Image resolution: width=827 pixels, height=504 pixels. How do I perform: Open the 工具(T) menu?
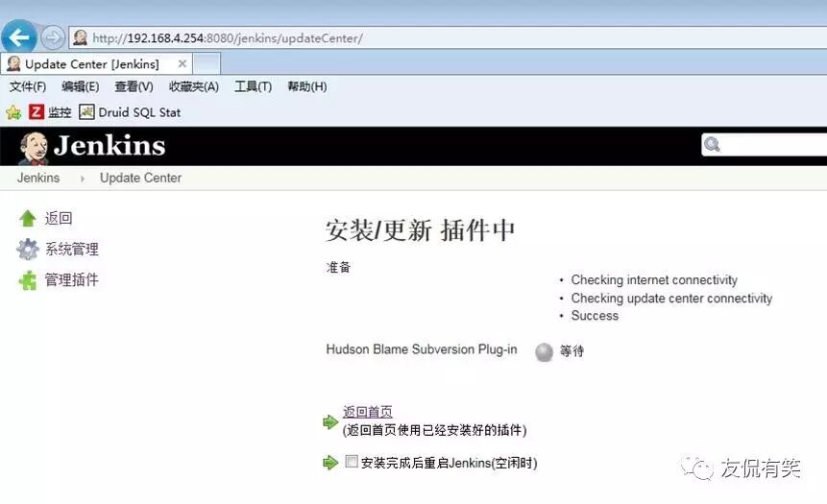254,86
